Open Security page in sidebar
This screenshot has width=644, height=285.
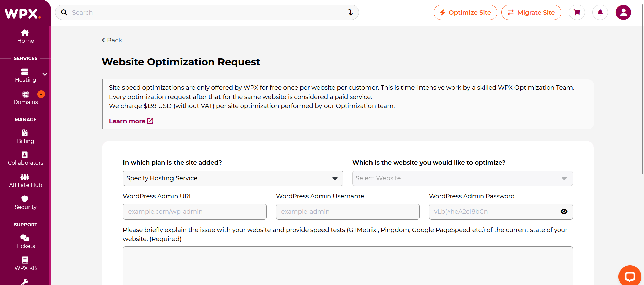(x=26, y=203)
